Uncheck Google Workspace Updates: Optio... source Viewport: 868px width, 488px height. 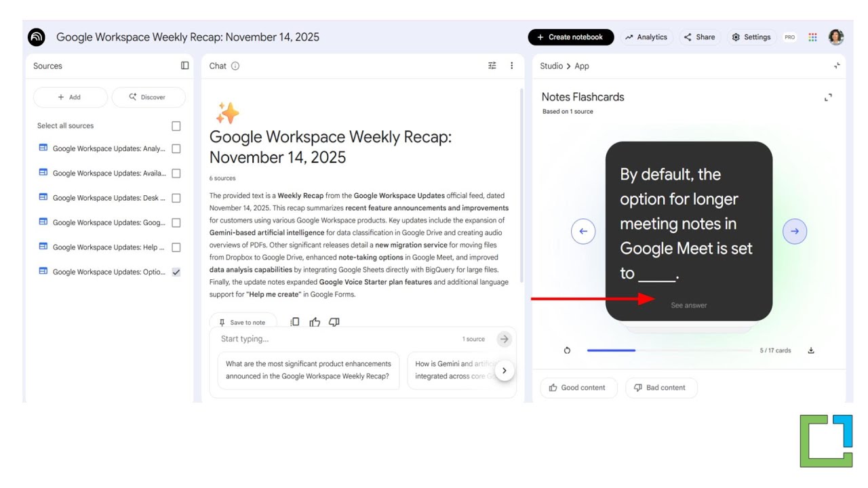(176, 272)
